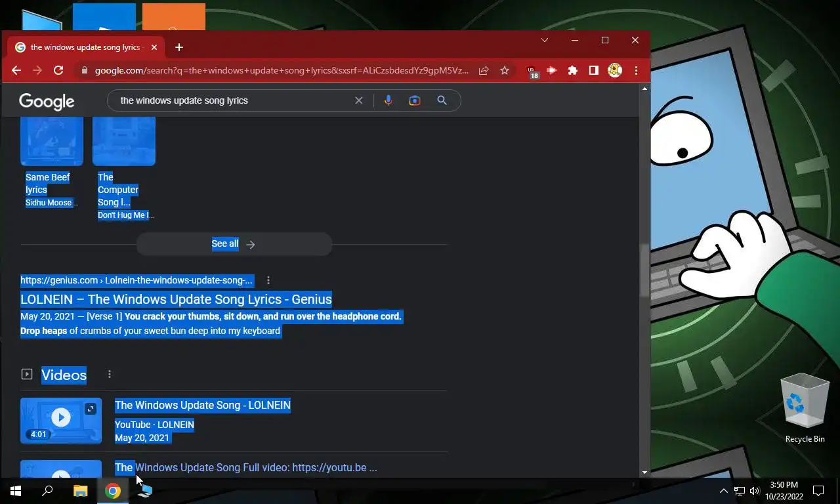Open File Explorer from taskbar
This screenshot has height=504, width=840.
tap(80, 491)
